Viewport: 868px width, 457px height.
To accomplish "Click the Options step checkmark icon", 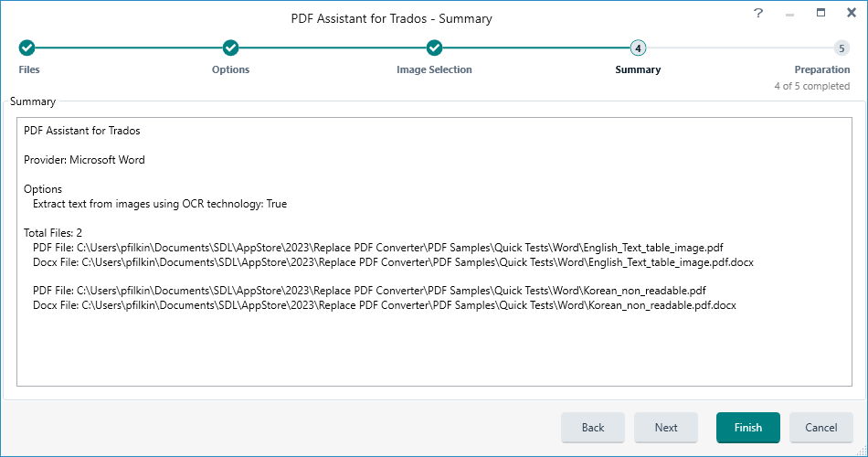I will pyautogui.click(x=230, y=48).
